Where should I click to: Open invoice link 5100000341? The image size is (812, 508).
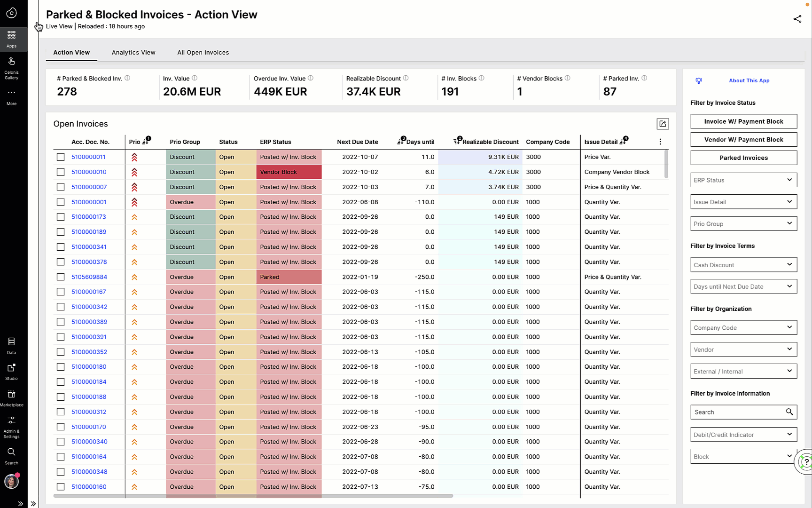tap(89, 247)
